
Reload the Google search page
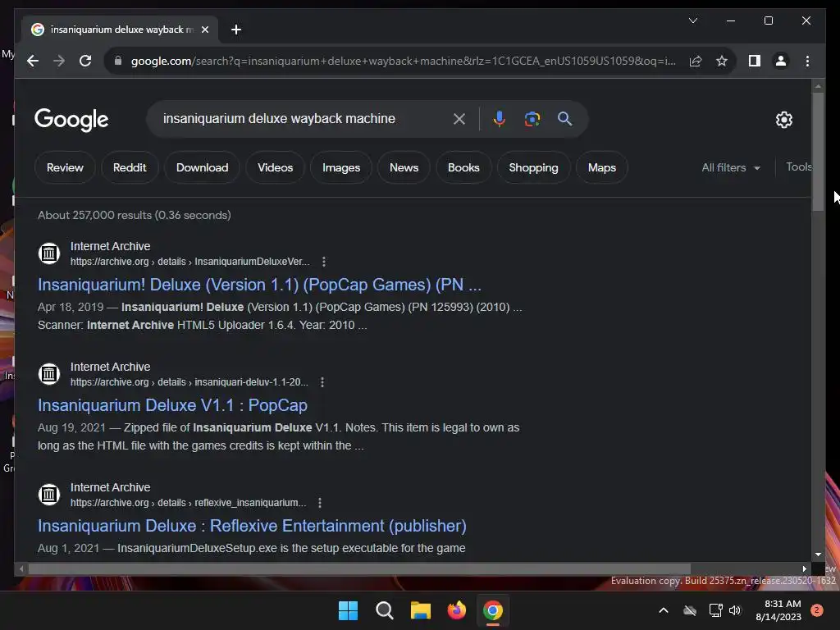pyautogui.click(x=85, y=61)
